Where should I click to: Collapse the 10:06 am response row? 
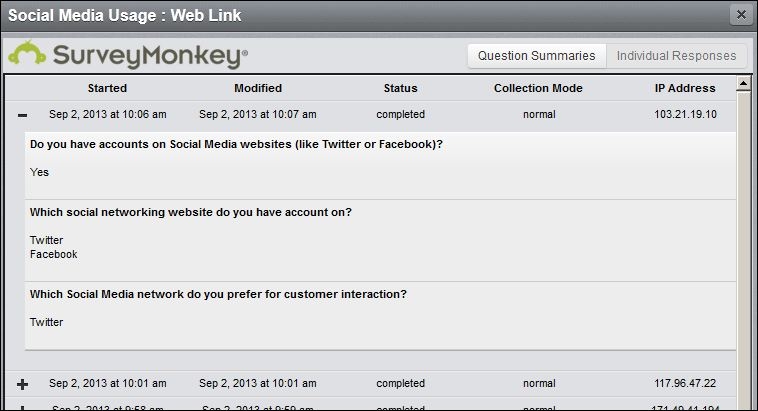22,115
